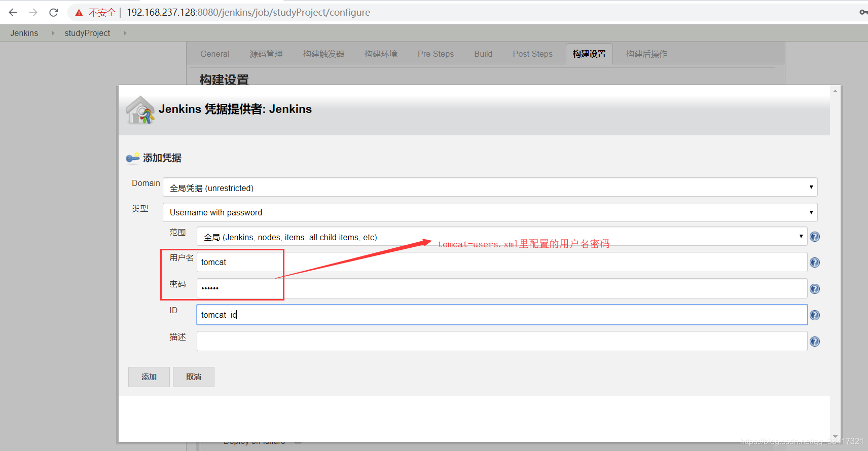Open help icon for 用户名 field
Viewport: 868px width, 451px height.
tap(815, 262)
